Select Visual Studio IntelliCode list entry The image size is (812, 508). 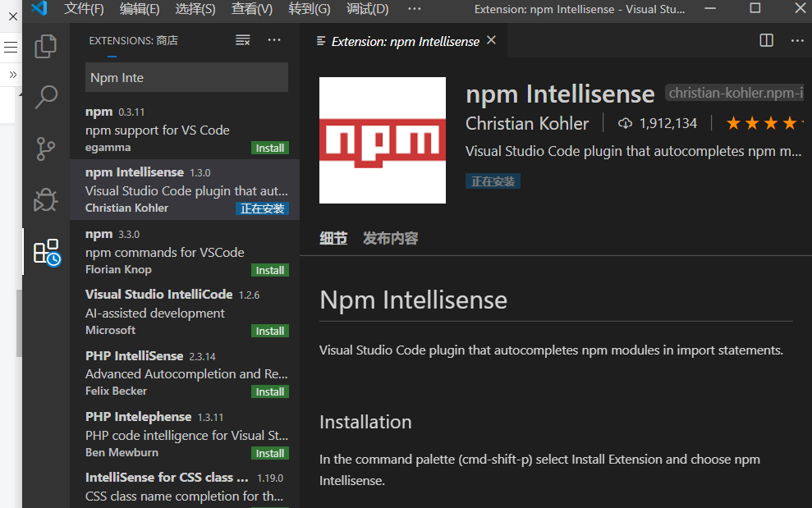185,312
